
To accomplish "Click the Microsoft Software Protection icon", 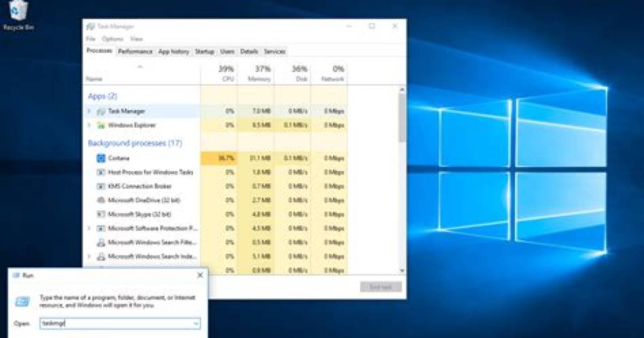I will (101, 228).
